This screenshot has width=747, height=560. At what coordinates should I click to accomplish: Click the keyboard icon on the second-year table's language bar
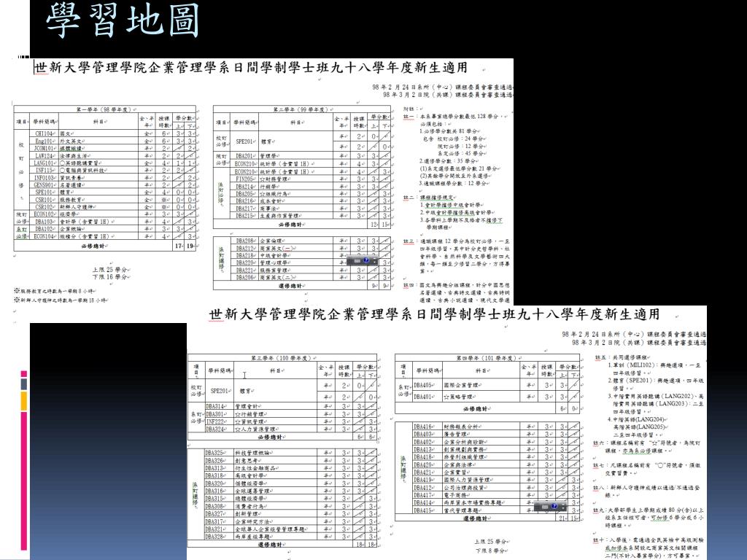[x=357, y=261]
